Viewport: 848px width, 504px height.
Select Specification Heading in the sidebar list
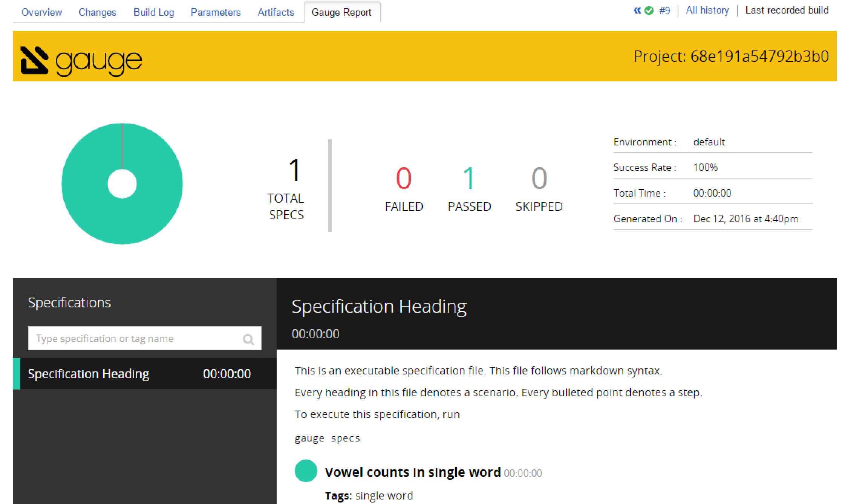click(x=145, y=374)
